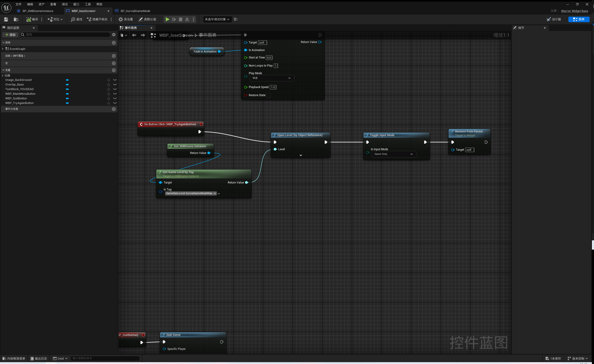Screen dimensions: 594x364
Task: Clear the GameData.Level.SurvialGameModeMap tag
Action: (x=215, y=193)
